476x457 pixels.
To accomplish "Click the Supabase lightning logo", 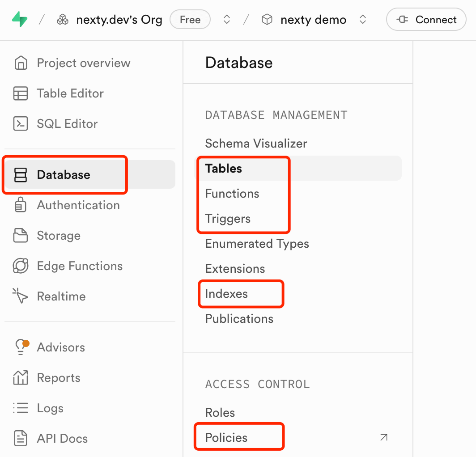I will click(x=20, y=19).
